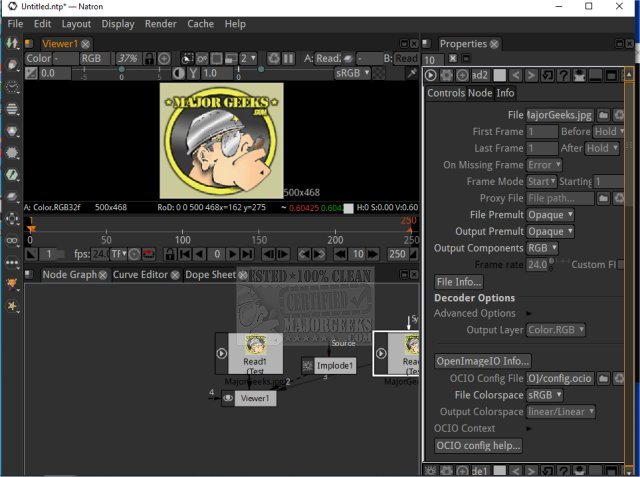The width and height of the screenshot is (640, 477).
Task: Click the play icon on Read1 node
Action: [222, 352]
